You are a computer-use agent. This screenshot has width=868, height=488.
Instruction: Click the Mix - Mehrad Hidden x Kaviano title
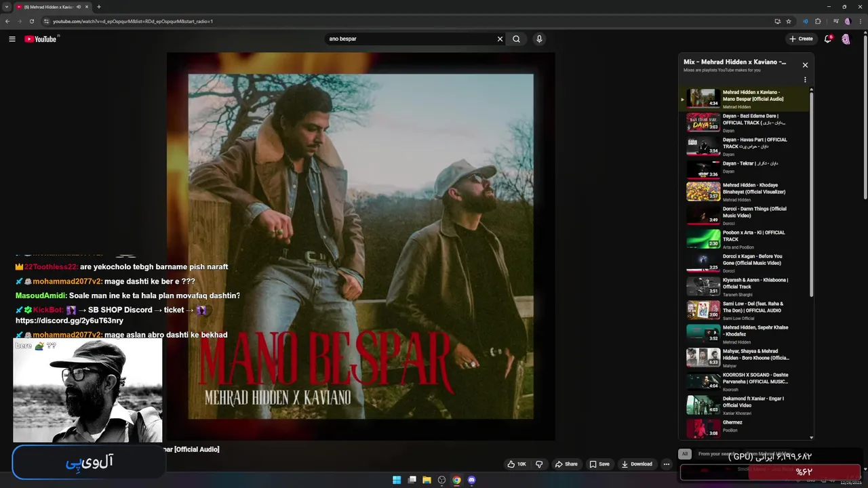click(735, 62)
